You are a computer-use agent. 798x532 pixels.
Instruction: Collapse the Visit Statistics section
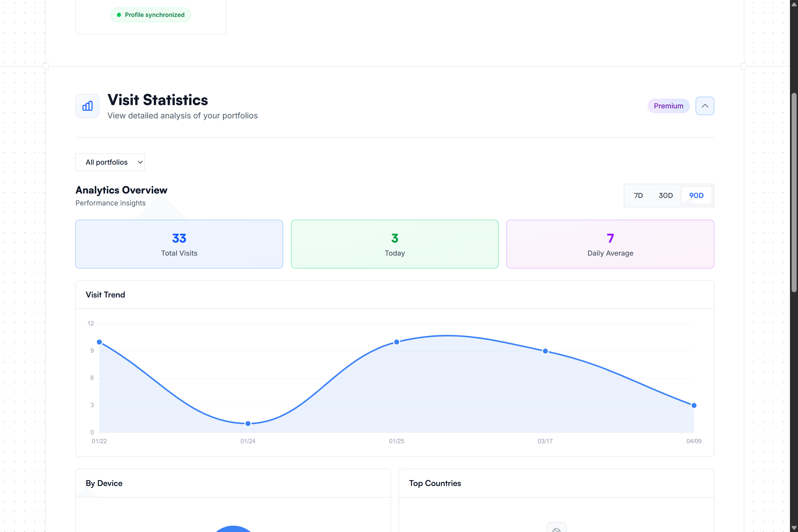705,106
